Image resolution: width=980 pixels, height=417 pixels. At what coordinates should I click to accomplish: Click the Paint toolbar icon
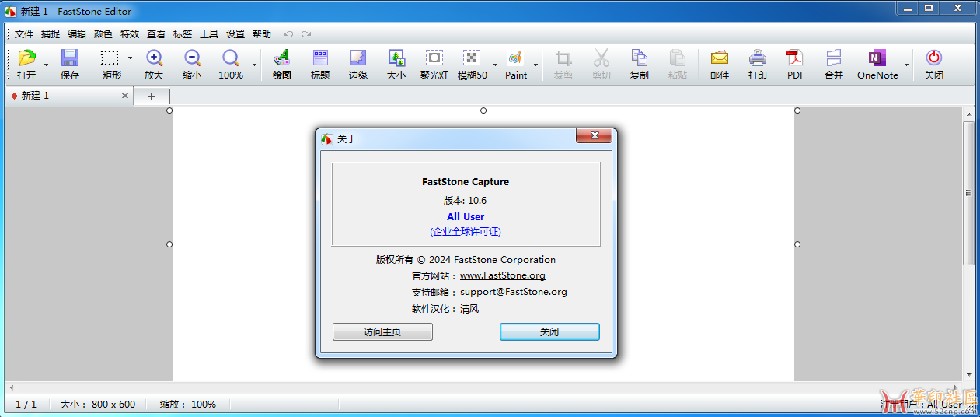[515, 58]
